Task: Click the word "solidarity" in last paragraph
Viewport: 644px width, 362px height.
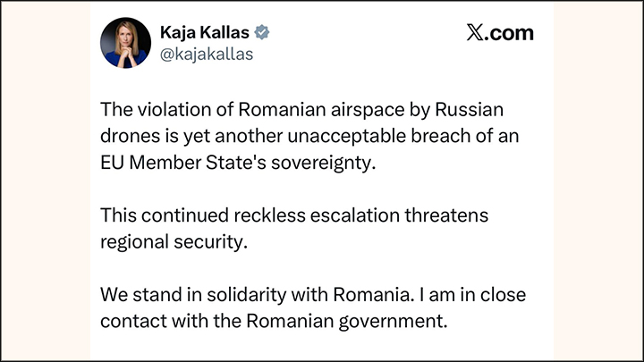Action: (247, 295)
